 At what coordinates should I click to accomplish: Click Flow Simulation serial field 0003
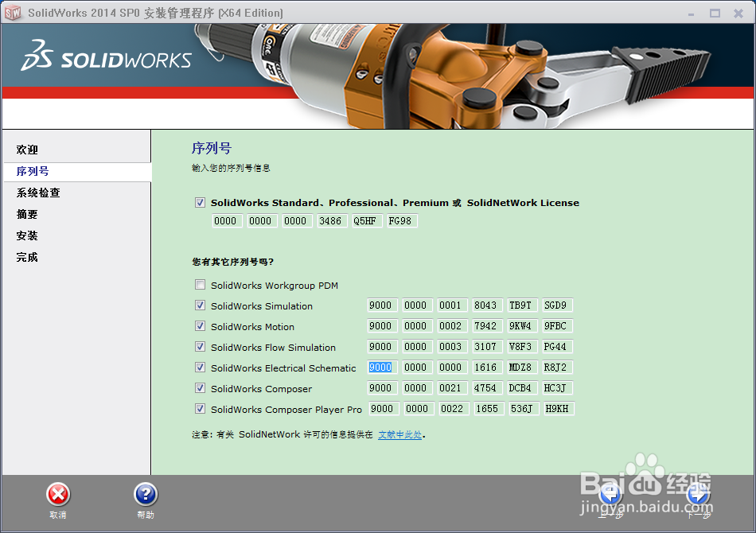452,347
